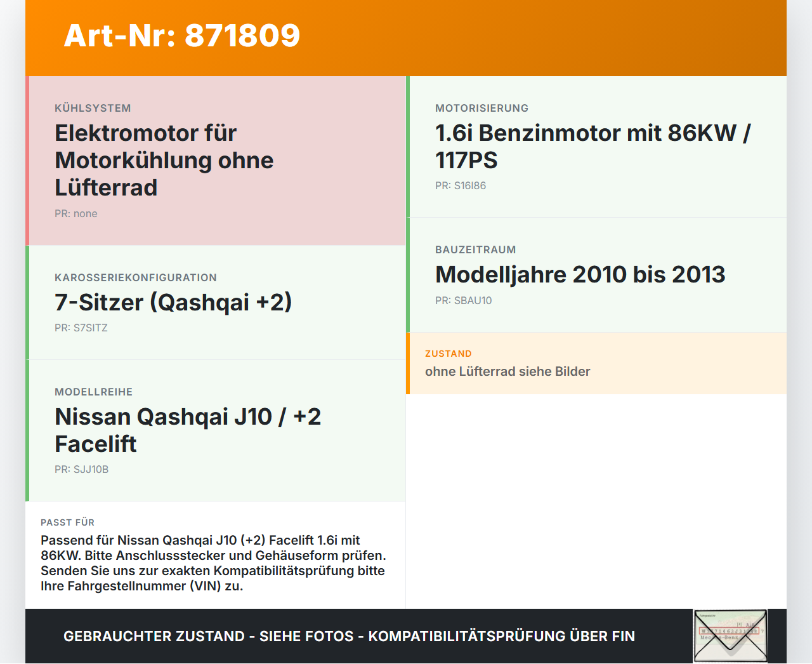
Task: Click 'PR: S7SITZ' code
Action: click(x=81, y=328)
